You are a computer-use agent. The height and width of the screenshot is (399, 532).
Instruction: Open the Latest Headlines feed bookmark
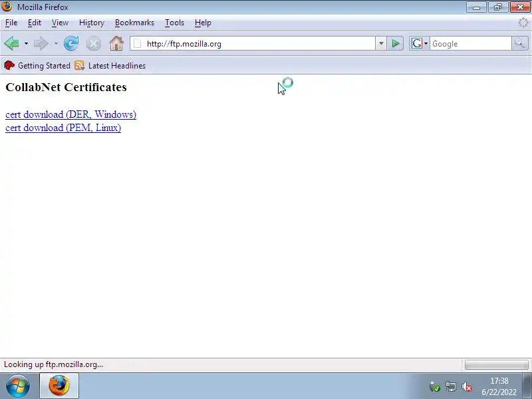coord(110,65)
